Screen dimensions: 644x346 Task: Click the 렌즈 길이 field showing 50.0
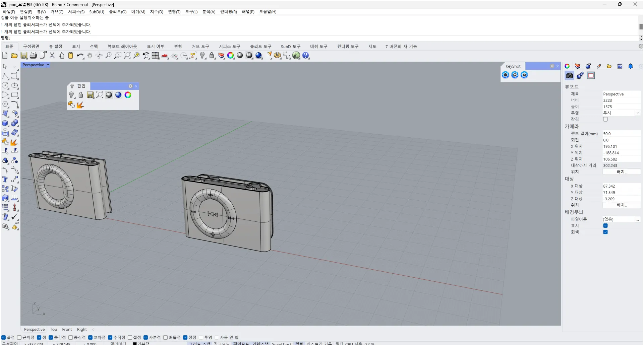coord(622,134)
